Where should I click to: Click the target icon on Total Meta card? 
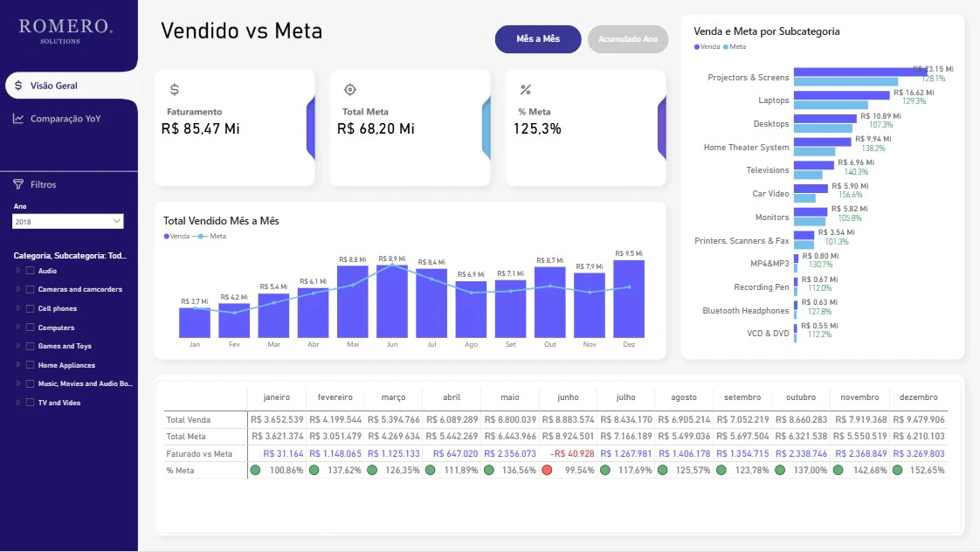click(350, 89)
